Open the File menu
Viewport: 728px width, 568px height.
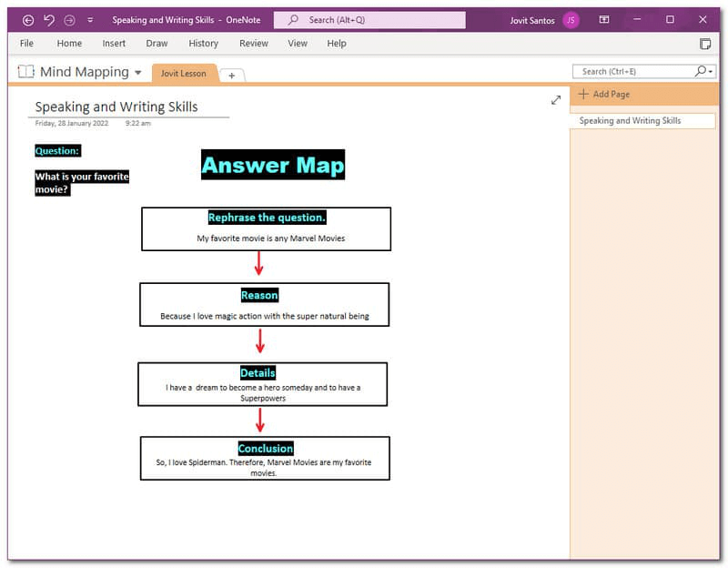click(x=26, y=43)
